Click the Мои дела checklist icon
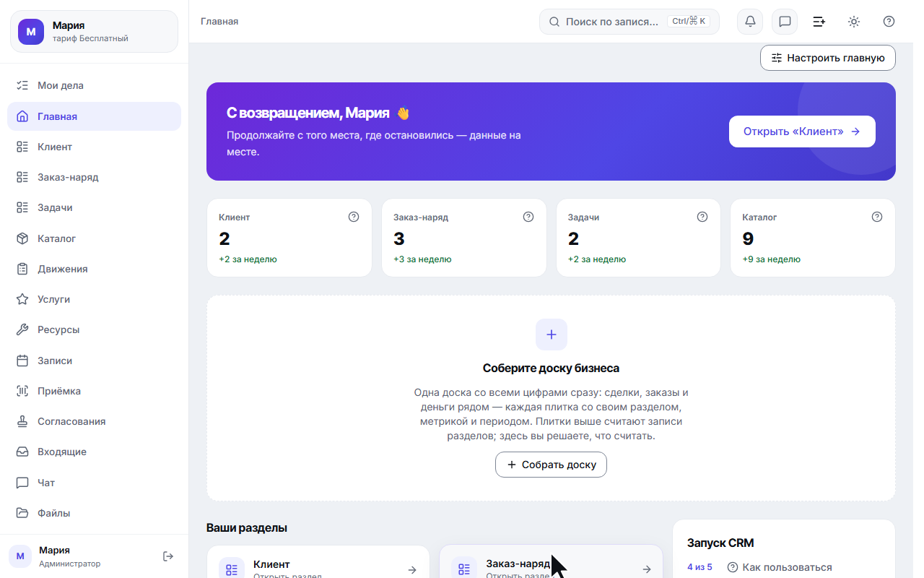924x578 pixels. (x=22, y=85)
